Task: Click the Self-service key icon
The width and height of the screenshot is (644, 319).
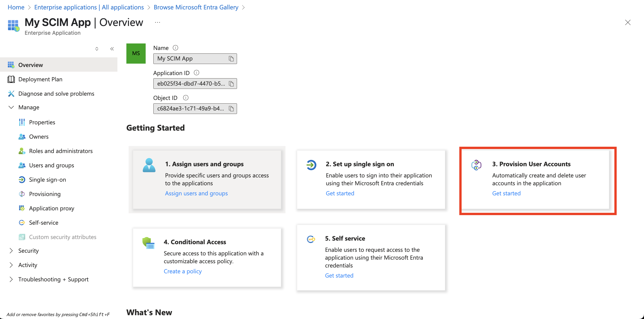Action: pos(22,222)
